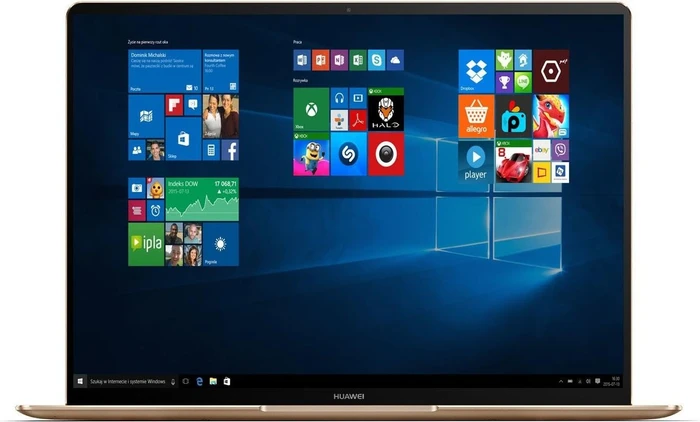Open the yellow chick game tile
The width and height of the screenshot is (700, 422).
pos(155,188)
